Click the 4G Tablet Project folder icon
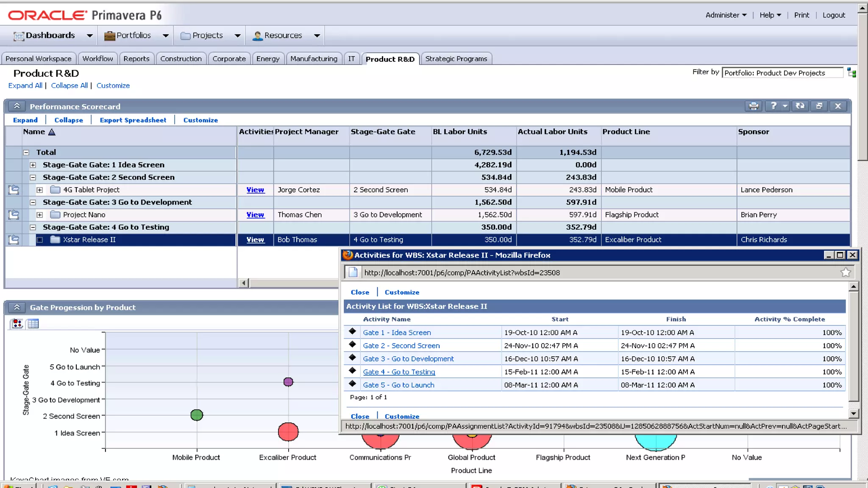 55,189
